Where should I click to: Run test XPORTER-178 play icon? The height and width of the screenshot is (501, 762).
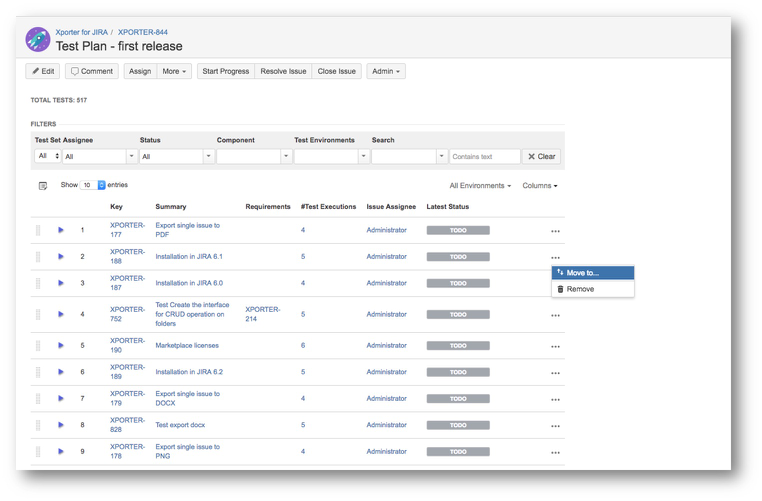point(61,451)
